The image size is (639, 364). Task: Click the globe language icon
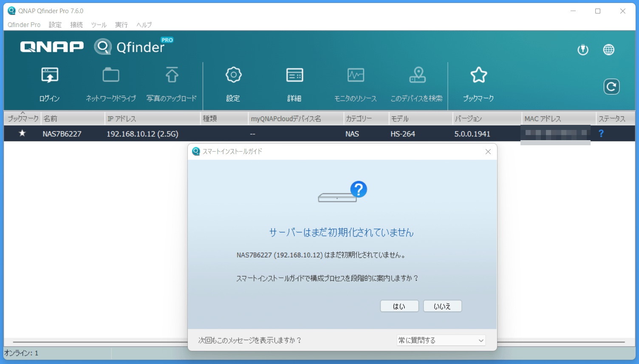(x=609, y=50)
